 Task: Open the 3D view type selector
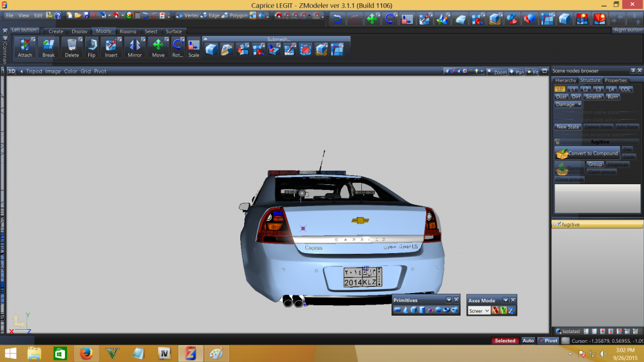point(12,71)
